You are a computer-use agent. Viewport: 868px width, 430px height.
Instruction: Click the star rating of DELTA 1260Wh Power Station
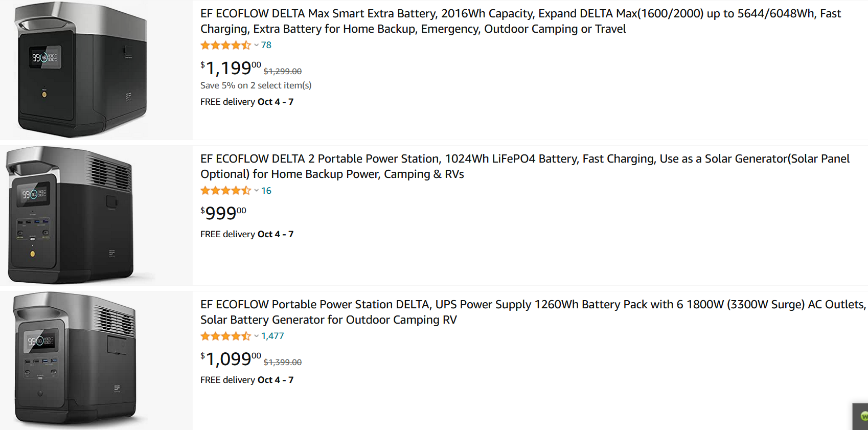pyautogui.click(x=225, y=336)
